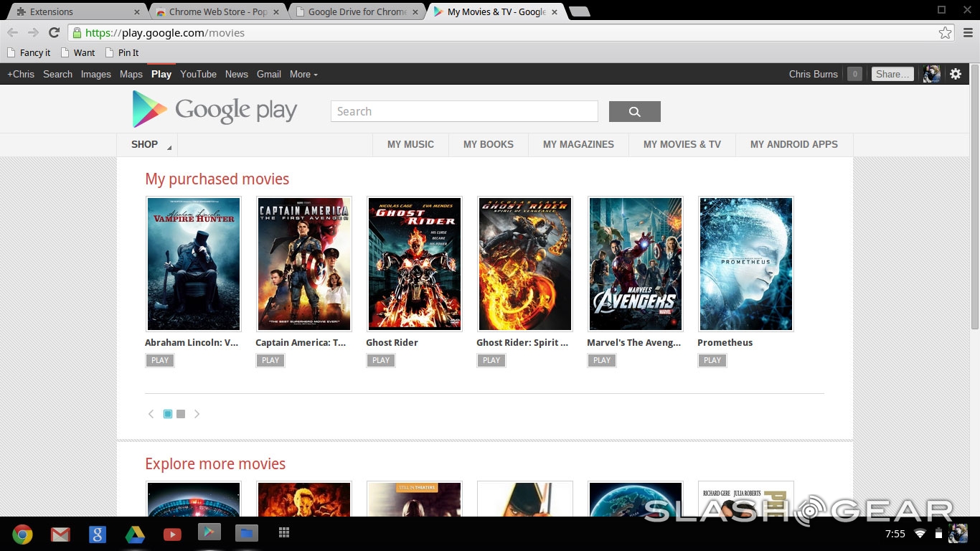The image size is (980, 551).
Task: Select the first carousel page indicator
Action: [168, 414]
